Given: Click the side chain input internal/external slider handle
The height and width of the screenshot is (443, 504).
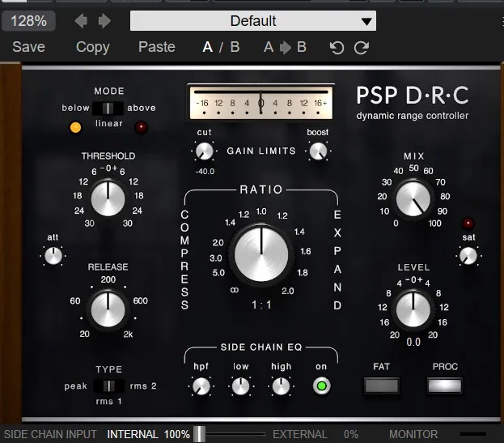Looking at the screenshot, I should (x=199, y=434).
